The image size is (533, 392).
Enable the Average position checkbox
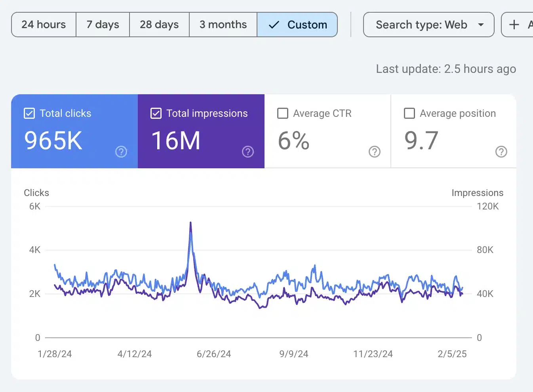(x=409, y=113)
